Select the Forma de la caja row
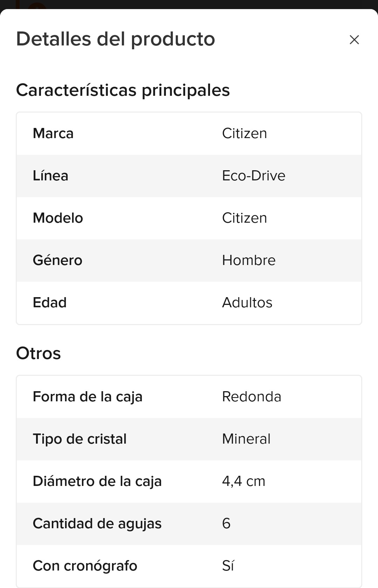This screenshot has width=378, height=588. [x=189, y=397]
